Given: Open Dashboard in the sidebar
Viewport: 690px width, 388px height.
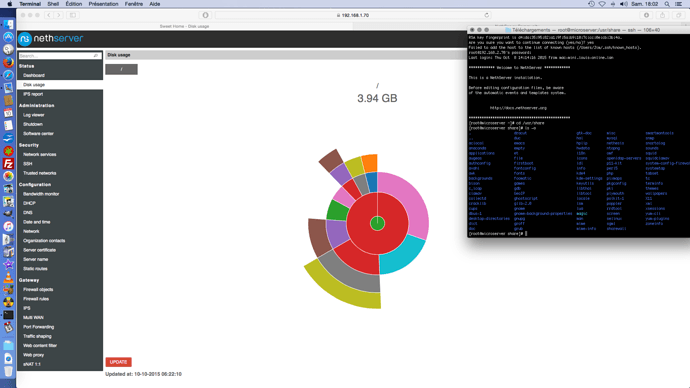Looking at the screenshot, I should (x=34, y=76).
